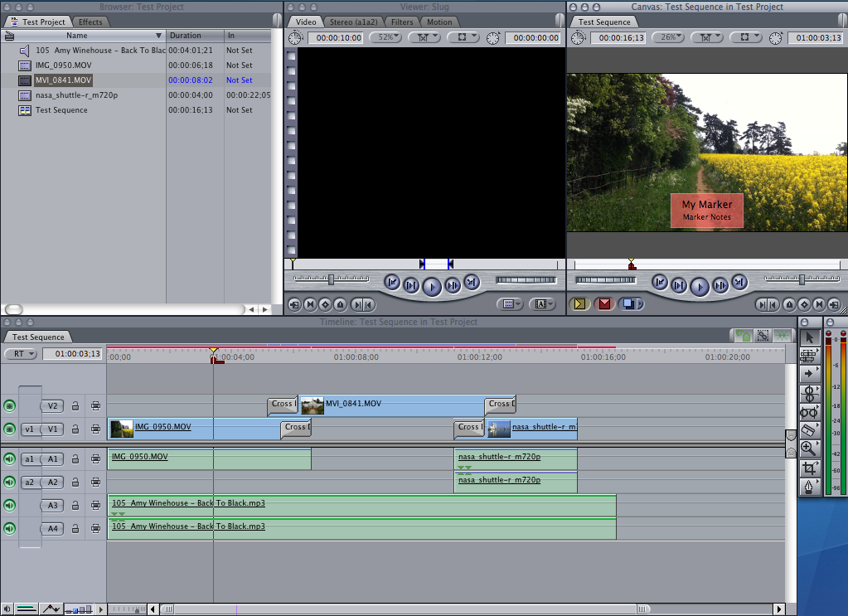Click the Viewer shuttle slider handle
Viewport: 848px width, 616px height.
tap(331, 279)
